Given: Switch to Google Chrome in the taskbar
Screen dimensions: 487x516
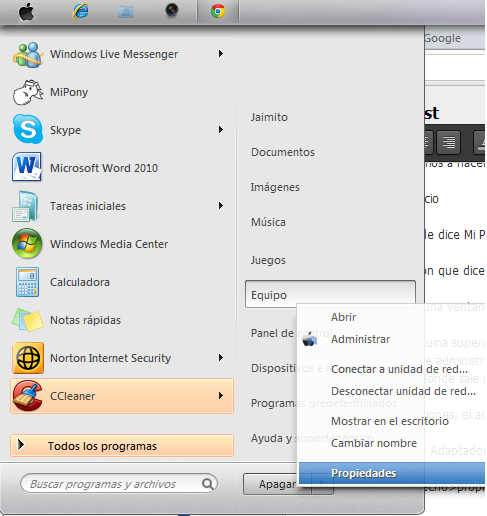Looking at the screenshot, I should pos(218,11).
